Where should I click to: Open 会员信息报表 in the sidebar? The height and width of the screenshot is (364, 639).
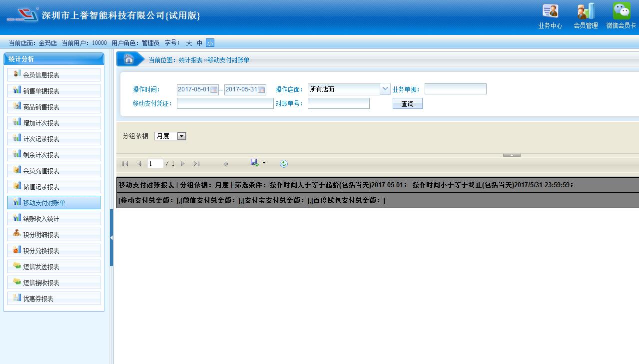[x=54, y=75]
